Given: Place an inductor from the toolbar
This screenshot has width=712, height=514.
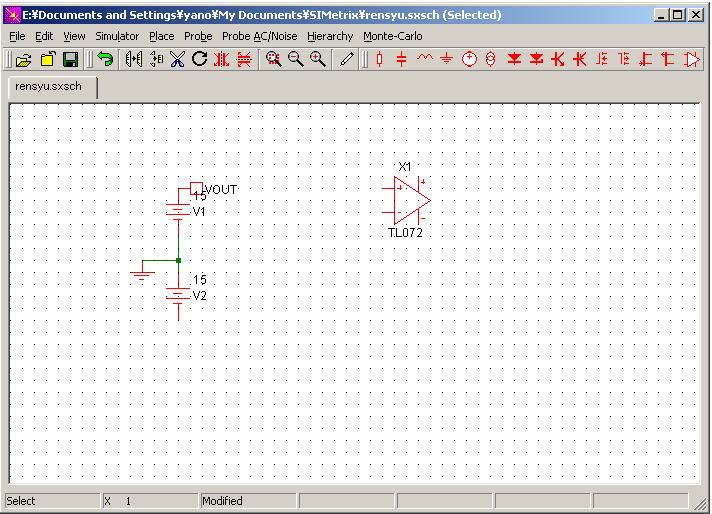Looking at the screenshot, I should (x=425, y=58).
